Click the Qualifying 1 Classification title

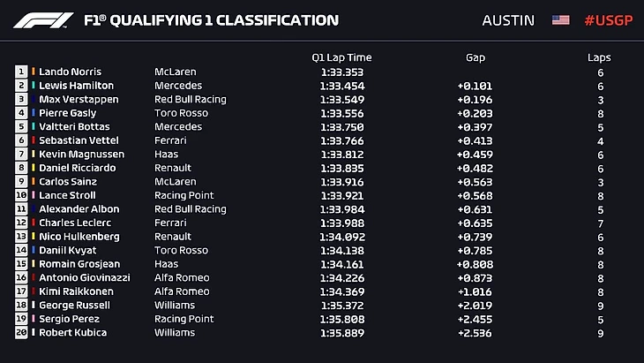pos(212,20)
